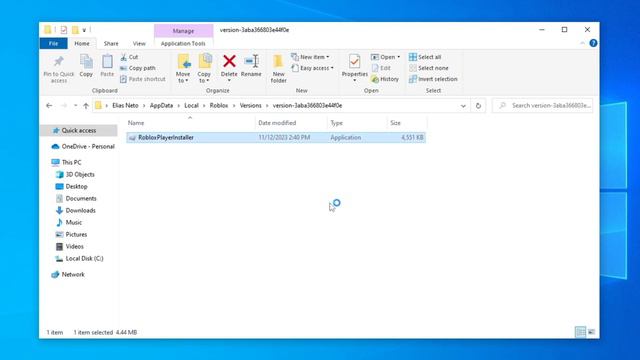Select the RobloxPlayerInstaller file
640x360 pixels.
coord(276,138)
